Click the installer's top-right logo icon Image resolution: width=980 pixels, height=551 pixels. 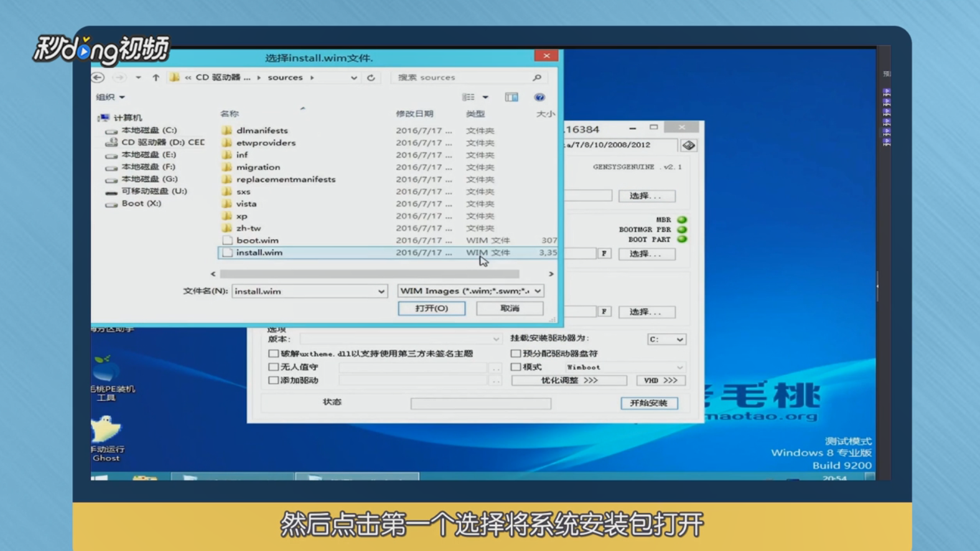(688, 145)
